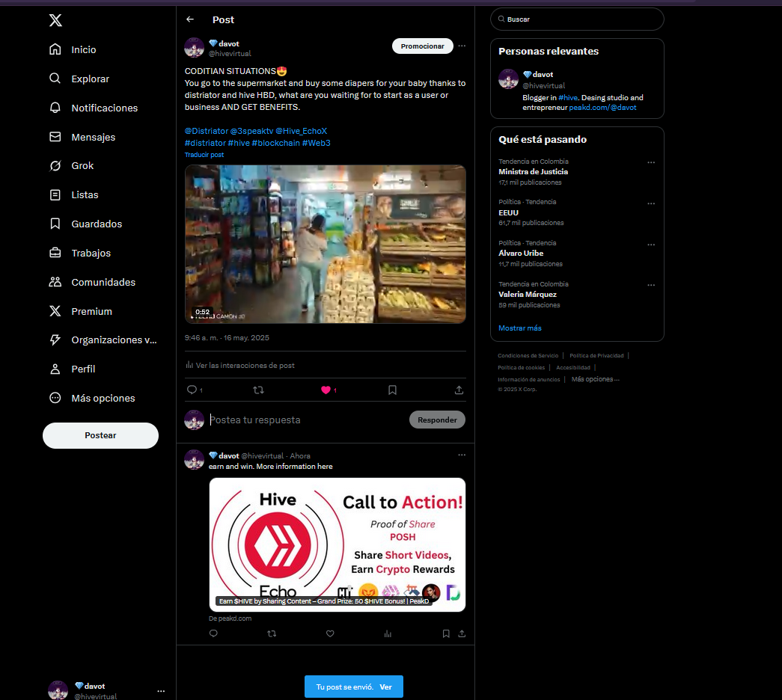The image size is (782, 700).
Task: Open the Explorar section
Action: 79,79
